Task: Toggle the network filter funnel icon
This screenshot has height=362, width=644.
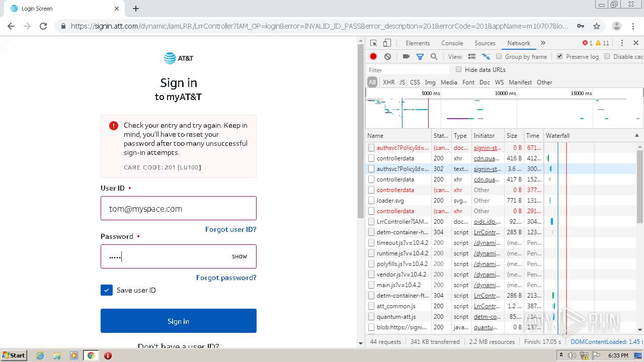Action: coord(420,57)
